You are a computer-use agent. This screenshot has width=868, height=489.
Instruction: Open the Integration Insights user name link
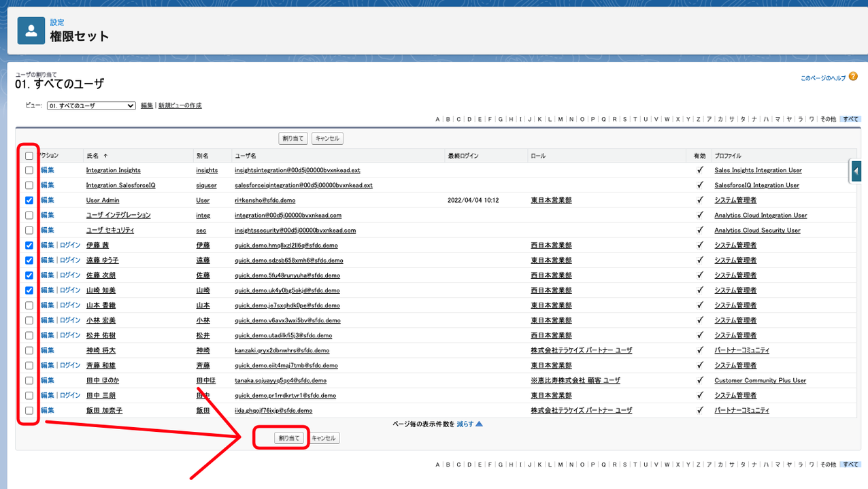click(x=114, y=170)
